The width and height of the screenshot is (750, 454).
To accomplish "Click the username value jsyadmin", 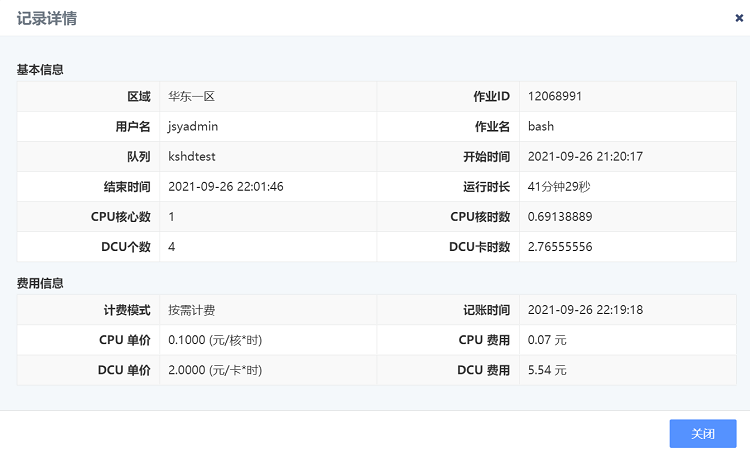I will (193, 126).
